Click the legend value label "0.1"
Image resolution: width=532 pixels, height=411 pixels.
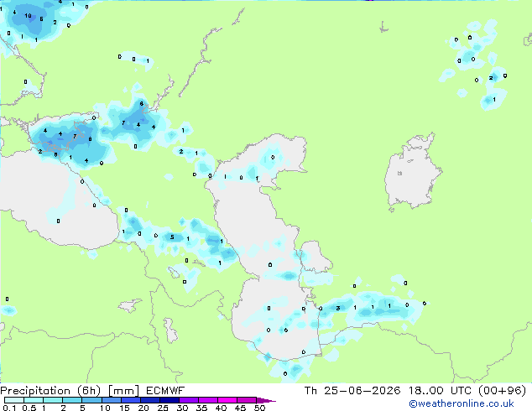point(9,408)
